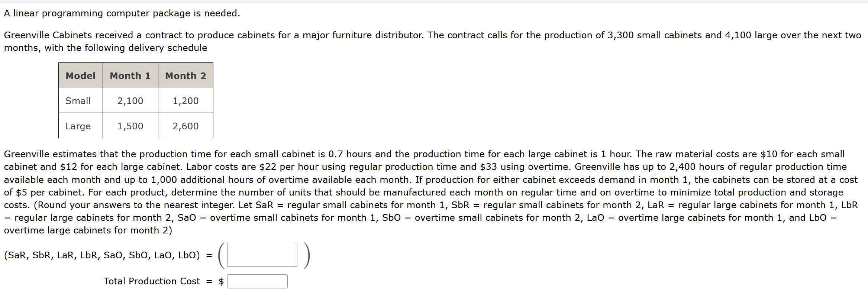Click the Total Production Cost label
The image size is (868, 294).
152,281
